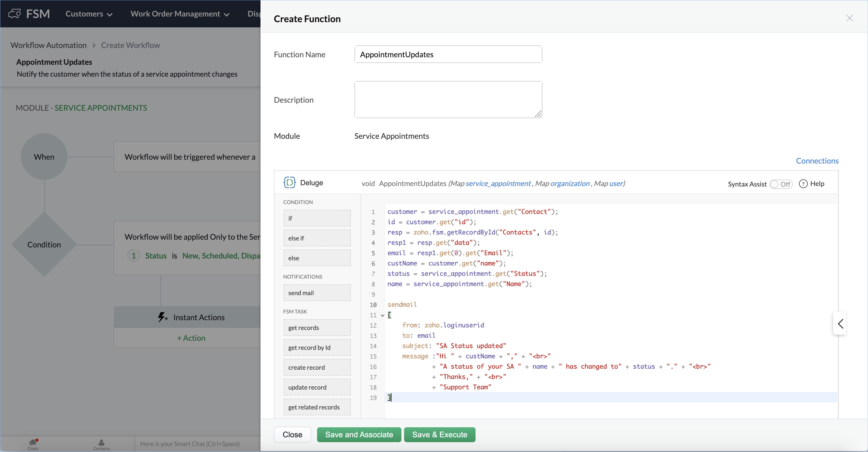Expand the side panel arrow handle
The image size is (868, 452).
pos(840,323)
